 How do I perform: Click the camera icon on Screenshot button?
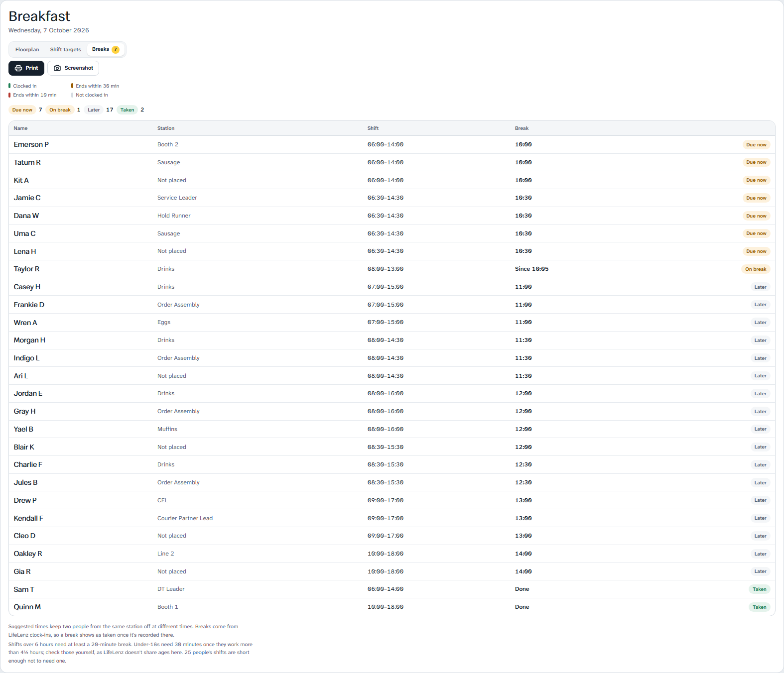[57, 68]
